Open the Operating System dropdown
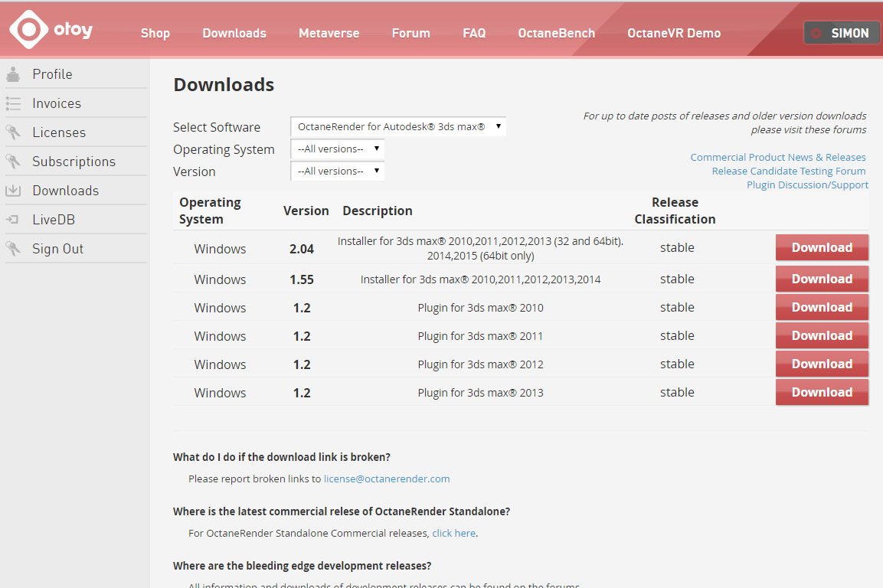Viewport: 883px width, 588px height. [x=337, y=149]
